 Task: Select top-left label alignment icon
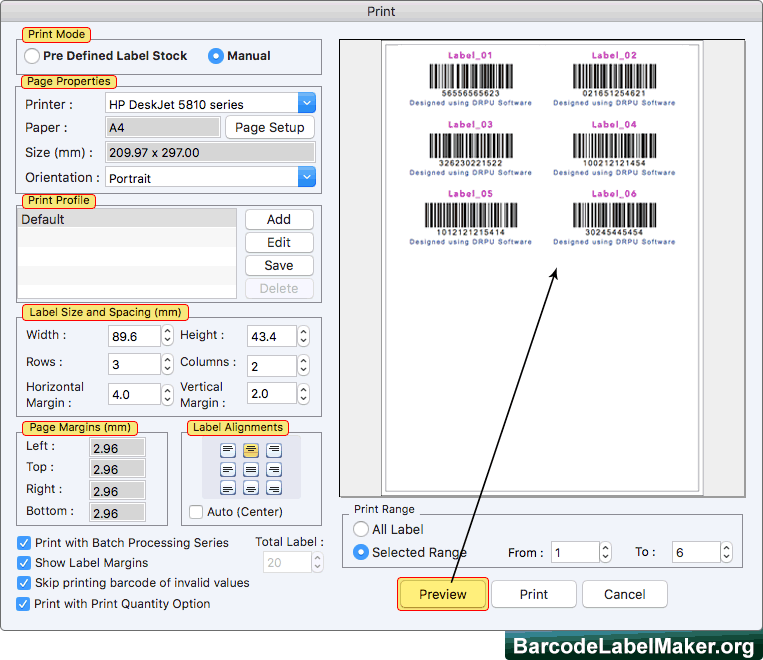coord(228,450)
